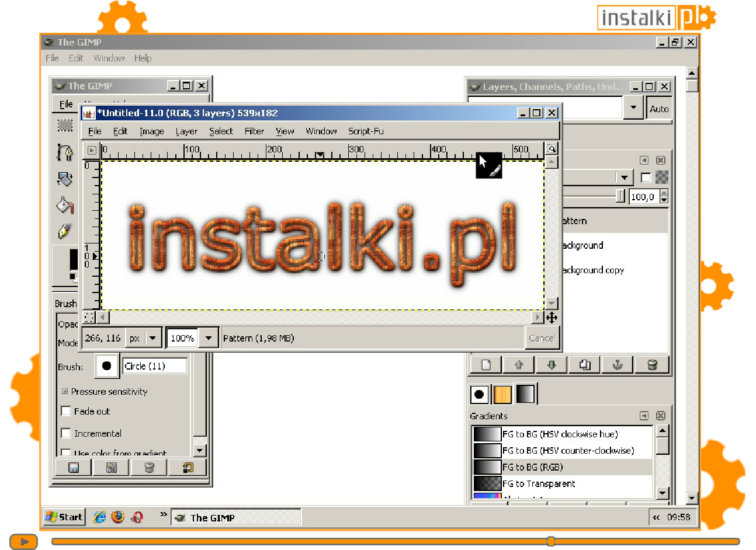
Task: Enable the Fade out checkbox
Action: tap(66, 411)
